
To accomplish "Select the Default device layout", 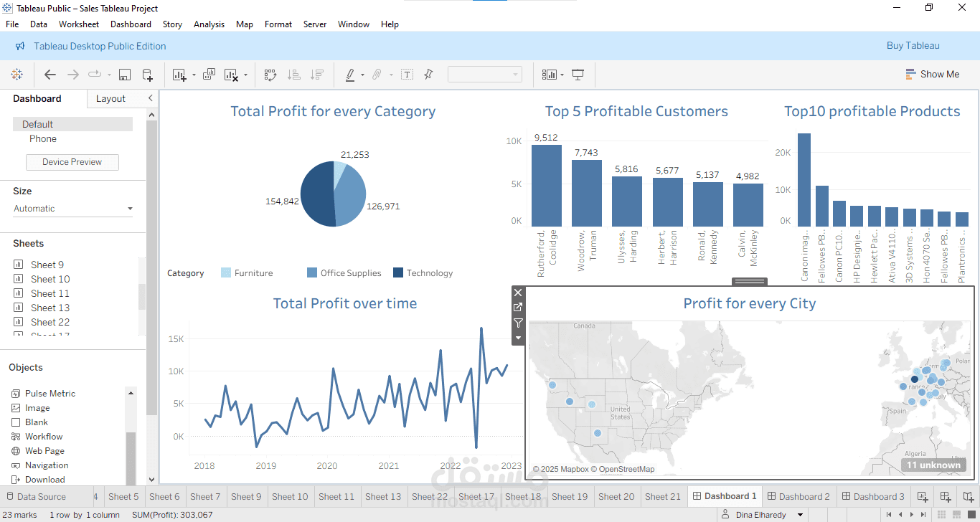I will [72, 124].
